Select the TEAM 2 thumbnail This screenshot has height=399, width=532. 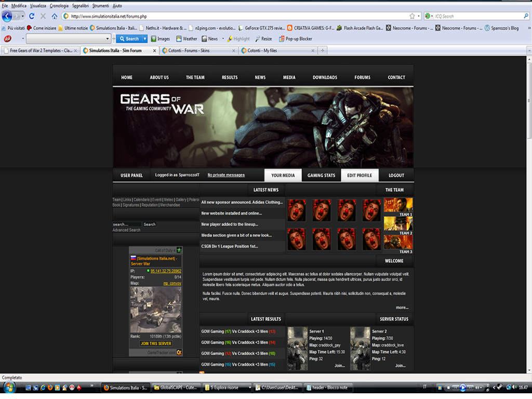click(x=398, y=223)
